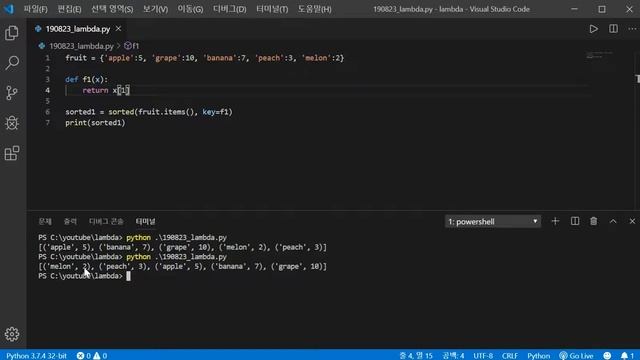The image size is (640, 360).
Task: Kill terminal with trash icon
Action: (x=593, y=221)
